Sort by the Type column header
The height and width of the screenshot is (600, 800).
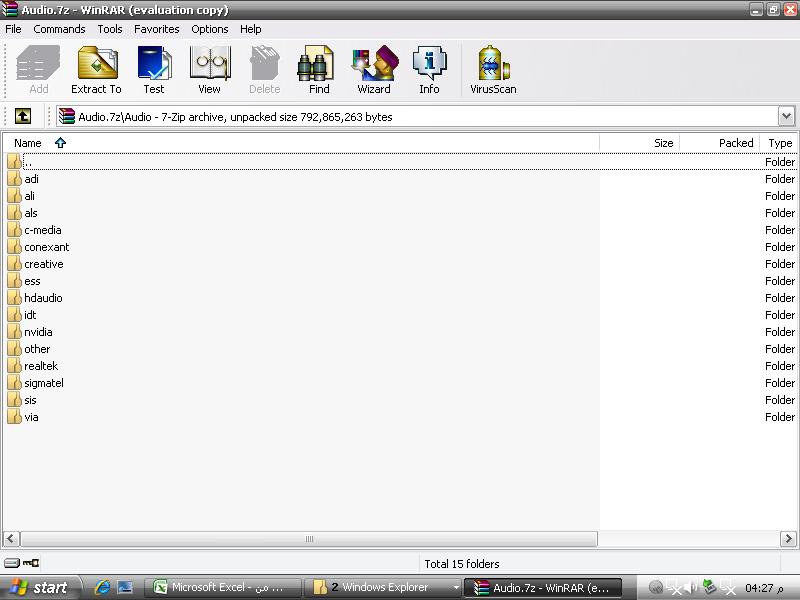[x=779, y=143]
